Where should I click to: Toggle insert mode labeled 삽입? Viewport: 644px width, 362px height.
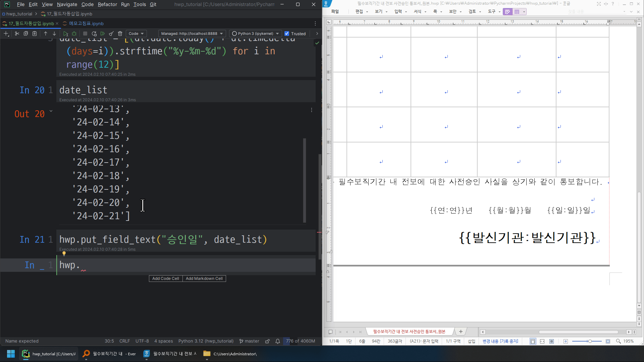(471, 341)
